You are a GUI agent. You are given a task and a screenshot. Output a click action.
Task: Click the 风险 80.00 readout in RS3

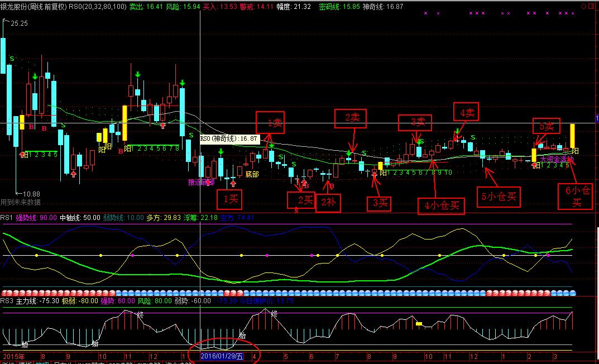155,301
